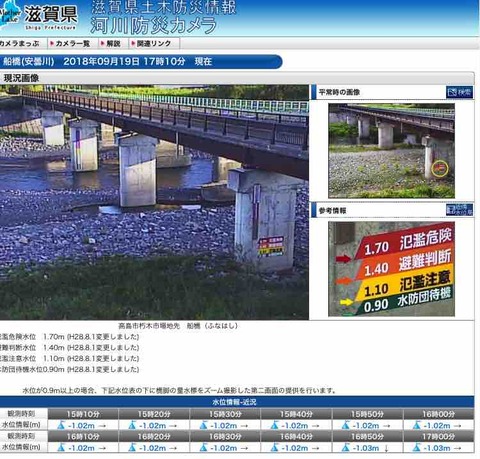This screenshot has width=480, height=459.
Task: Click the trend arrow in the 16時10分 cell
Action: (102, 448)
